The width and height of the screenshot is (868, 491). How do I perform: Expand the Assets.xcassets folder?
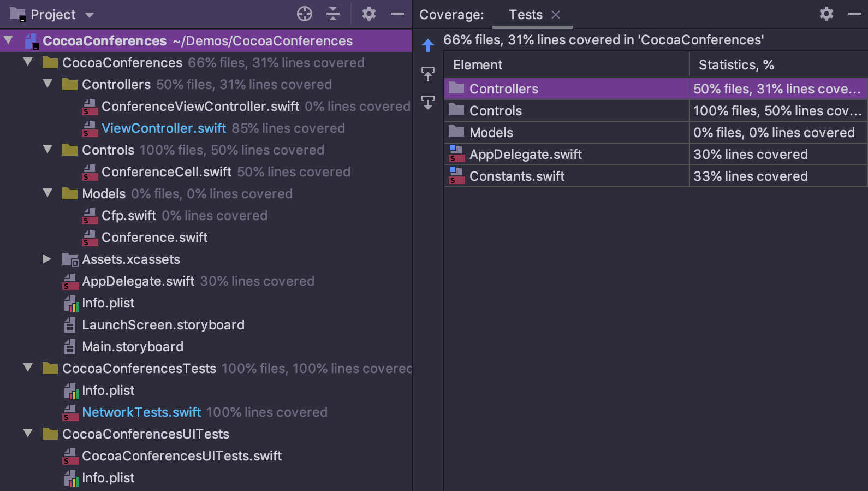[x=47, y=259]
